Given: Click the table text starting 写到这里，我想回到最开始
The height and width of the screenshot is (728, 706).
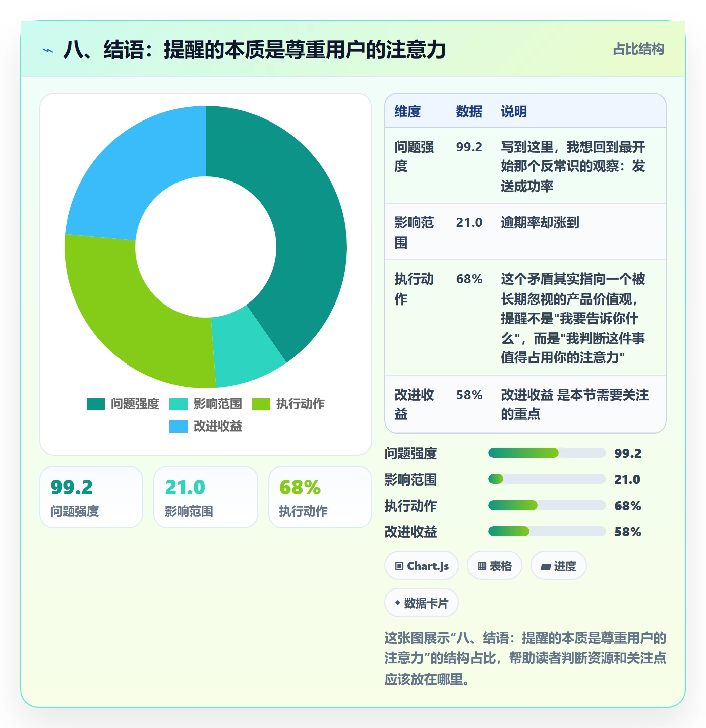Looking at the screenshot, I should [x=573, y=166].
